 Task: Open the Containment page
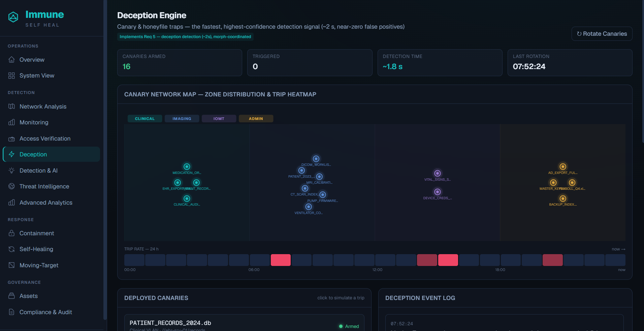pyautogui.click(x=51, y=233)
